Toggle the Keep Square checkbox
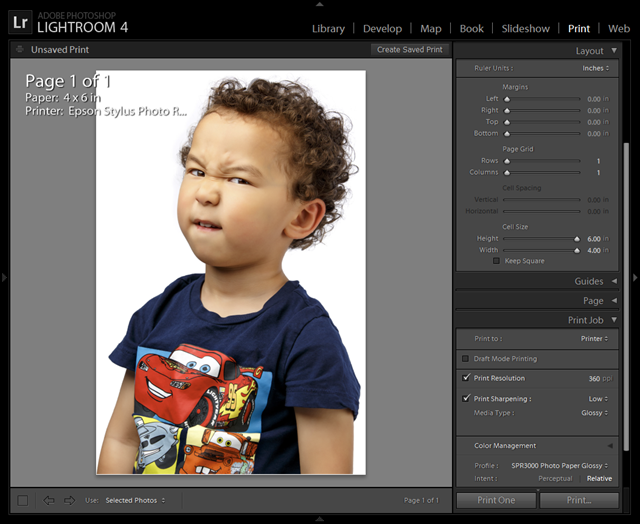Viewport: 640px width, 524px height. pyautogui.click(x=496, y=261)
